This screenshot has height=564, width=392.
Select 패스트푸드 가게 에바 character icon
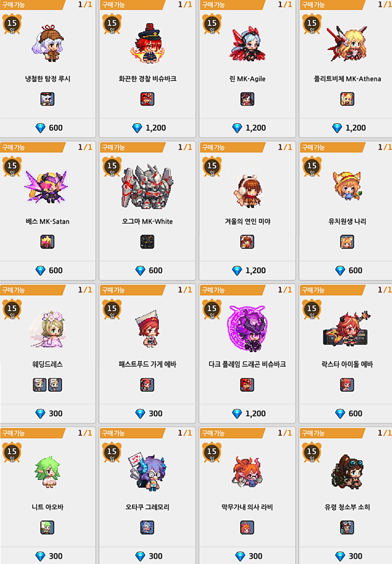click(x=147, y=385)
